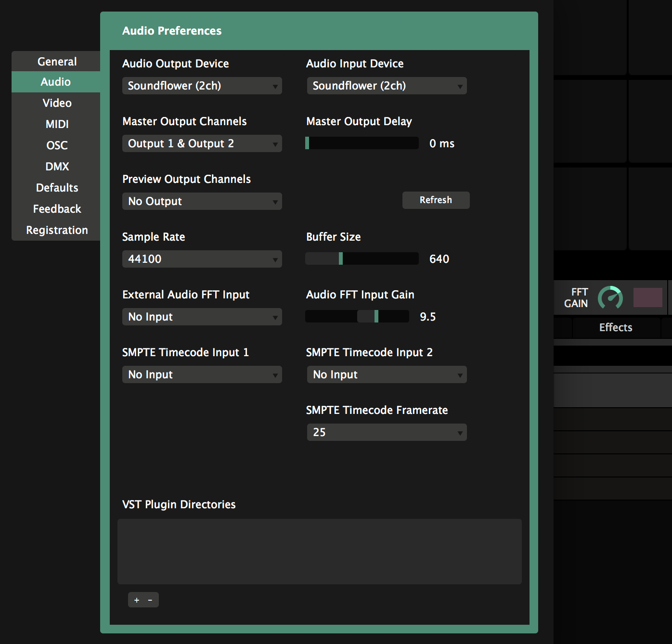Open the SMPTE Timecode Framerate dropdown
The height and width of the screenshot is (644, 672).
[387, 432]
